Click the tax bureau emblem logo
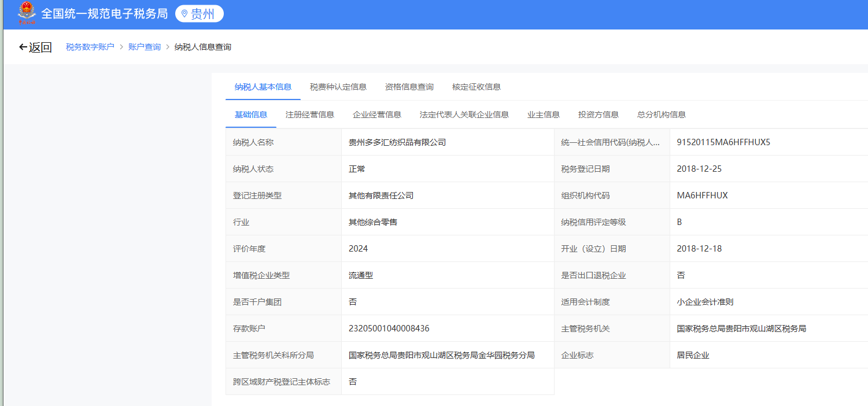 [x=27, y=13]
